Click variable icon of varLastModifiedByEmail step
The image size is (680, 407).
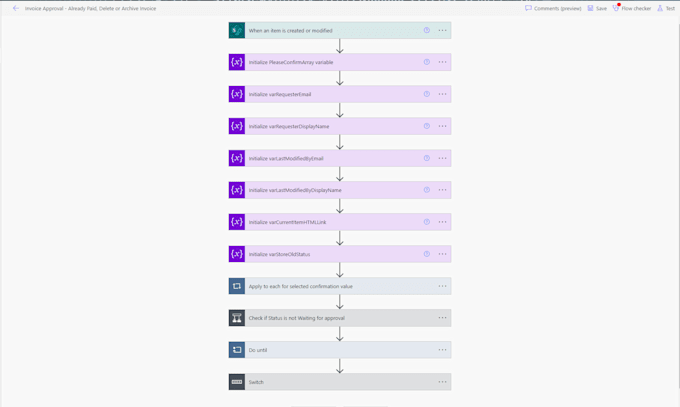click(x=237, y=158)
